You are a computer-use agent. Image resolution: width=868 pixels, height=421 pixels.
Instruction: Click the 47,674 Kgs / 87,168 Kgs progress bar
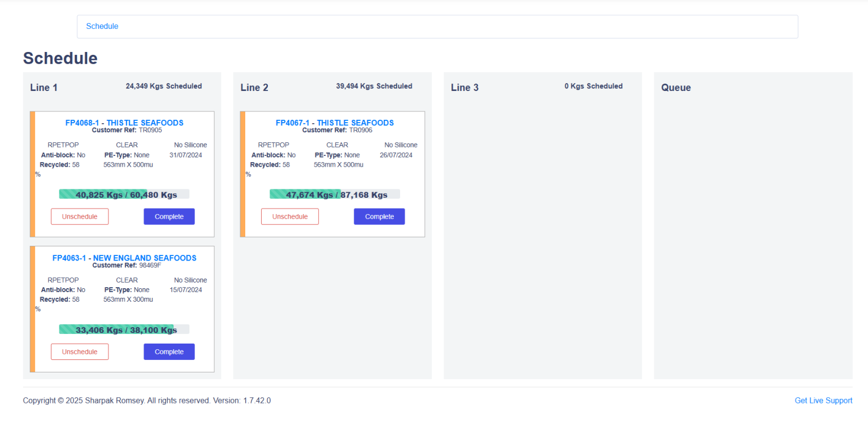[x=335, y=194]
